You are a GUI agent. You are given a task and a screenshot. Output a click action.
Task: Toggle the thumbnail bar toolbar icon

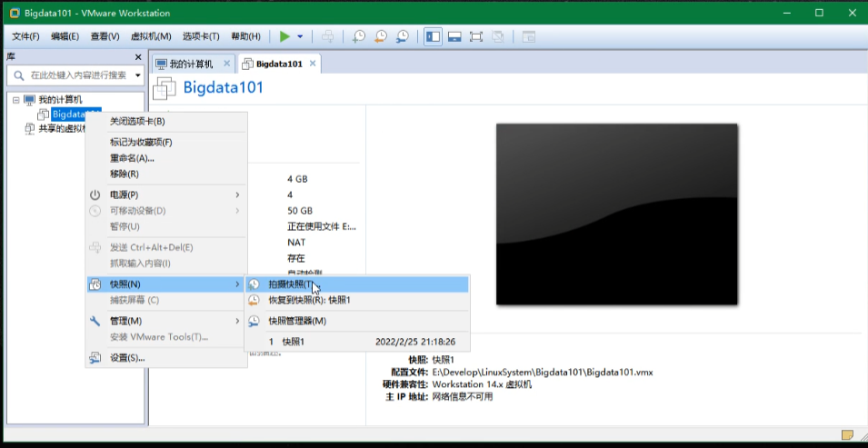coord(454,36)
